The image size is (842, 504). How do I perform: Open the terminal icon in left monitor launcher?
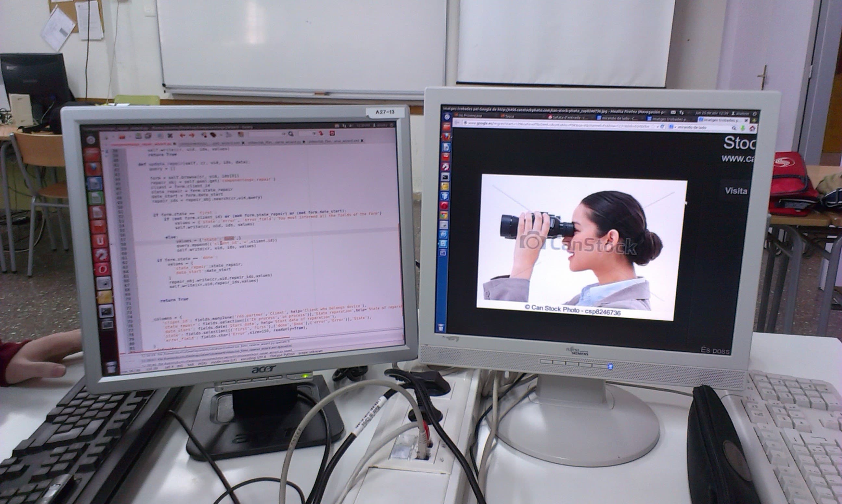(x=106, y=311)
